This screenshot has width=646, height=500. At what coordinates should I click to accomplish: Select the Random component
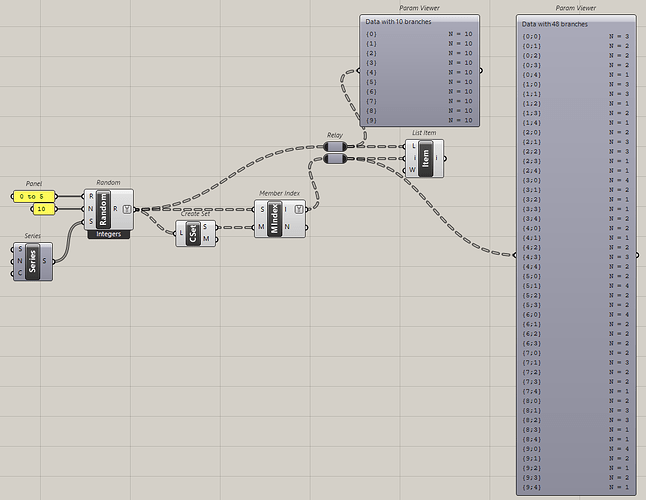[103, 209]
